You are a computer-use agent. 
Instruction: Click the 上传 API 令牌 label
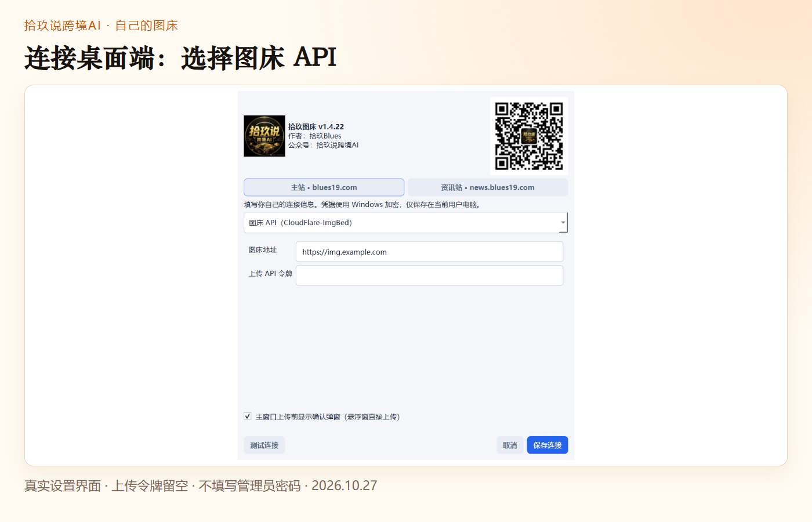[270, 274]
